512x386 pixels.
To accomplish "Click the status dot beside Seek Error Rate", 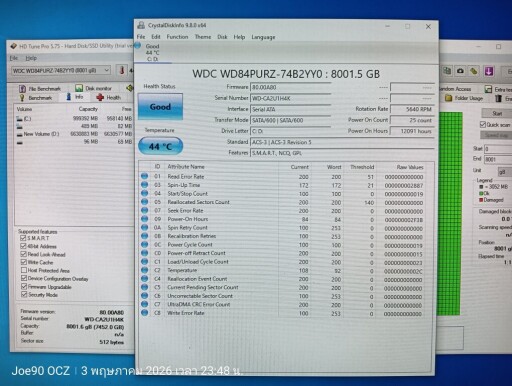I will 144,210.
